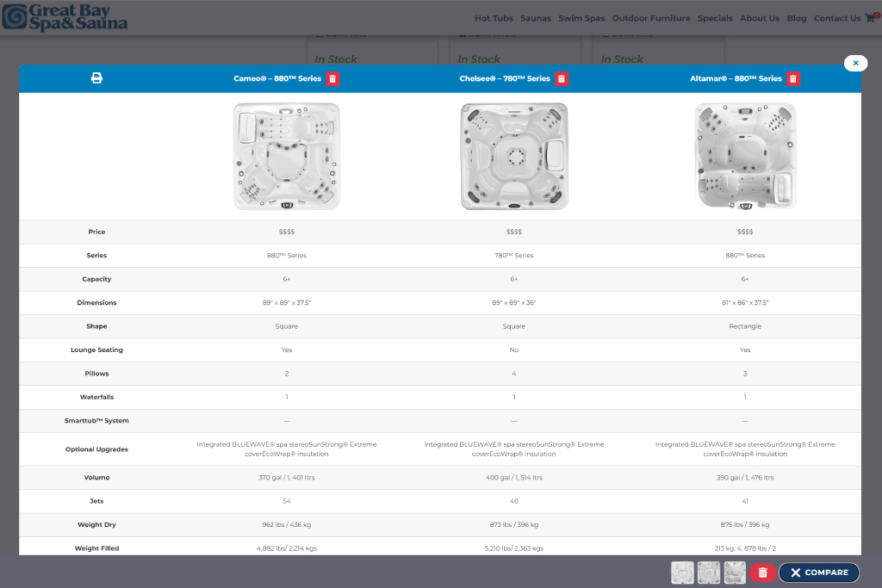
Task: Click Cameo jets count 54
Action: [287, 501]
